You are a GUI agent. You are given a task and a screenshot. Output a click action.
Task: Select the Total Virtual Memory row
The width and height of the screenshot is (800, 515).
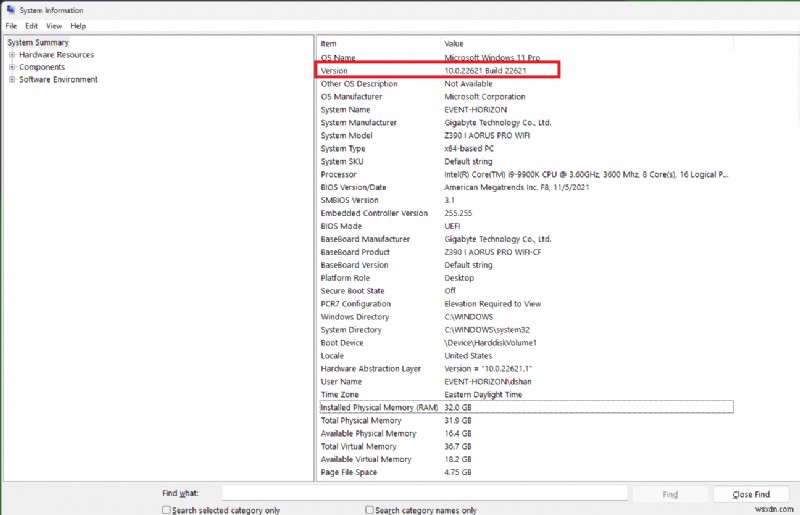[525, 446]
